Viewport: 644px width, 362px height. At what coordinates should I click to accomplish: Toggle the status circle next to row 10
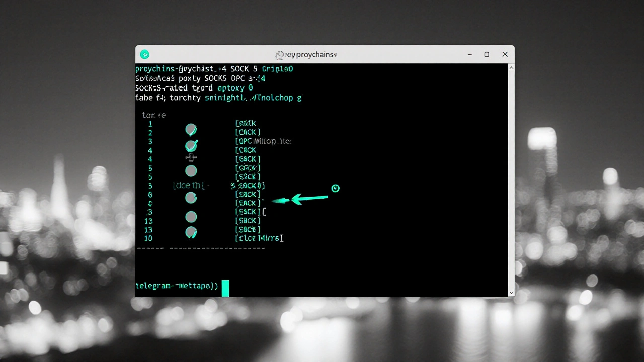click(x=191, y=232)
